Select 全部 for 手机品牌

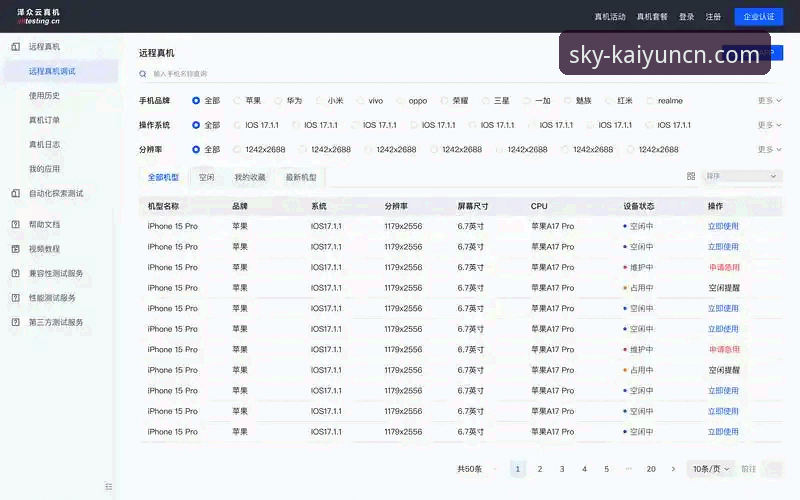(x=196, y=101)
